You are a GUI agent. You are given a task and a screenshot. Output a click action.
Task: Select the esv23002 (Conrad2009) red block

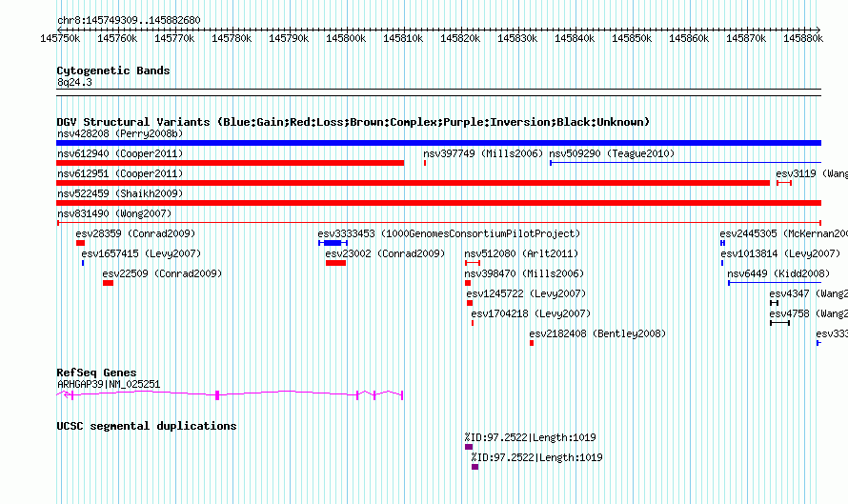[x=335, y=263]
